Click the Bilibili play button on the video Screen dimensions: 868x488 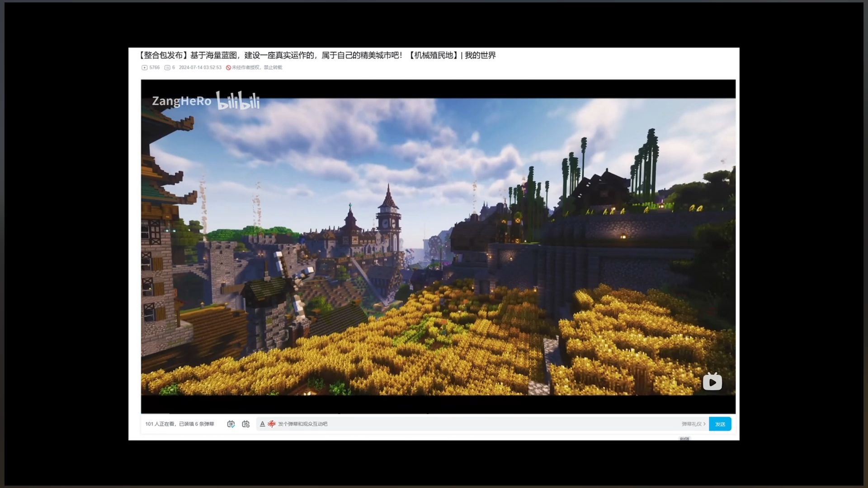click(712, 382)
